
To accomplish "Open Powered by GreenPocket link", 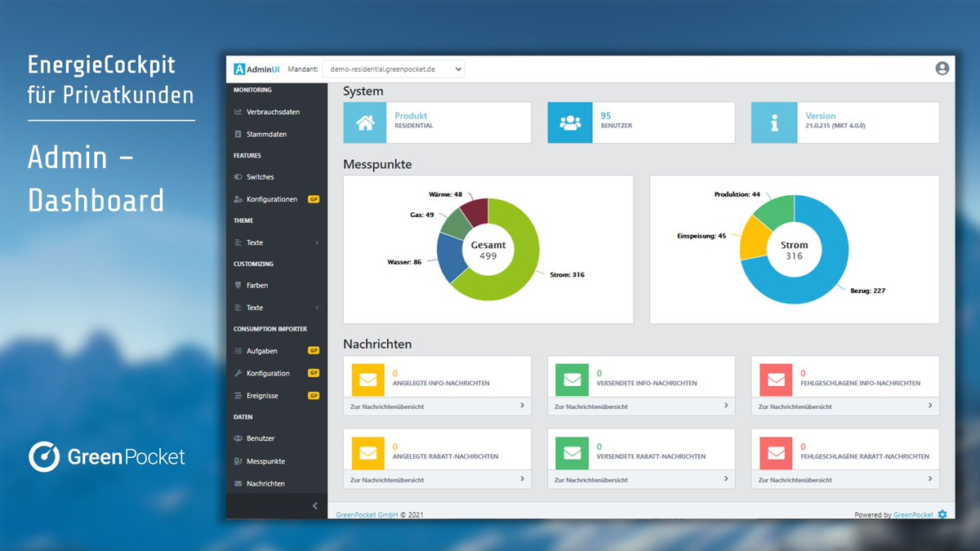I will coord(913,515).
